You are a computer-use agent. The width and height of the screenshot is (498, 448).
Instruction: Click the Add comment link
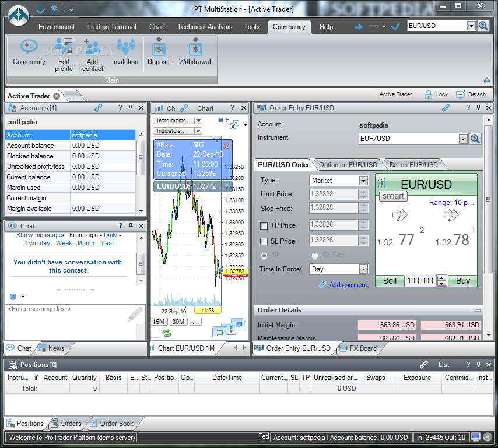(348, 285)
